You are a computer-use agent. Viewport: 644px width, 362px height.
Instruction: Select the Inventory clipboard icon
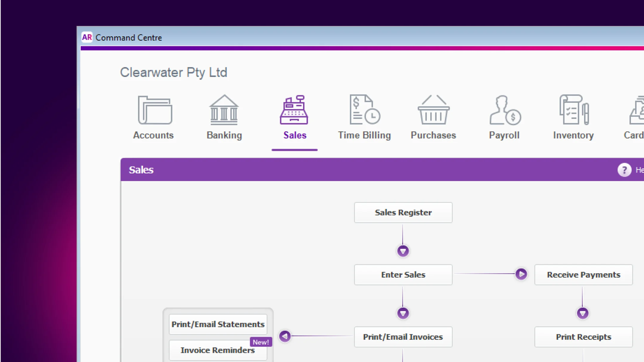(574, 110)
